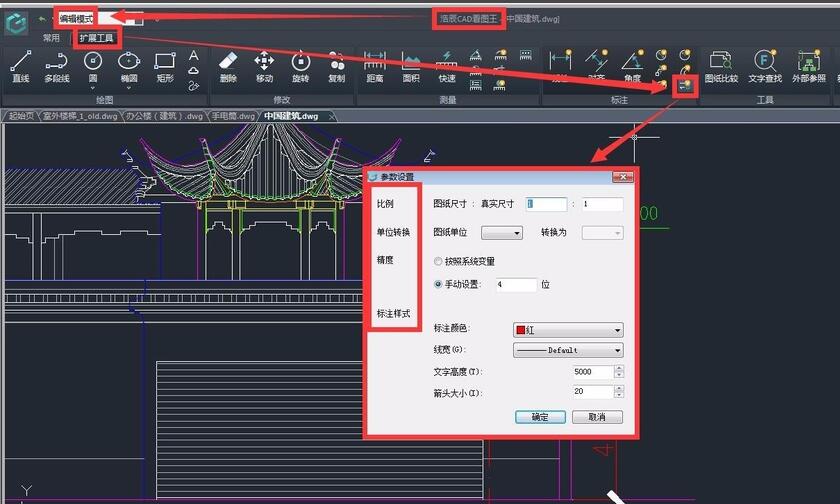Enable the 按照系统变量 radio option
Image resolution: width=840 pixels, height=504 pixels.
pyautogui.click(x=439, y=262)
